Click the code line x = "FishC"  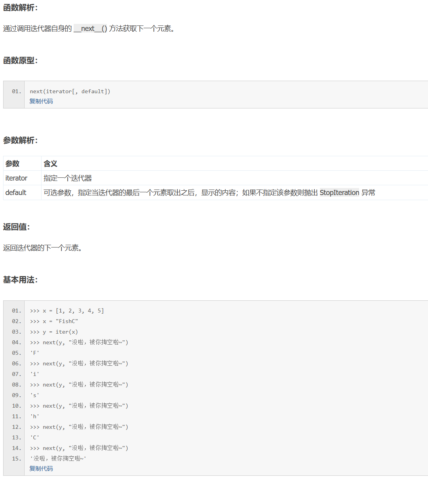(x=54, y=321)
